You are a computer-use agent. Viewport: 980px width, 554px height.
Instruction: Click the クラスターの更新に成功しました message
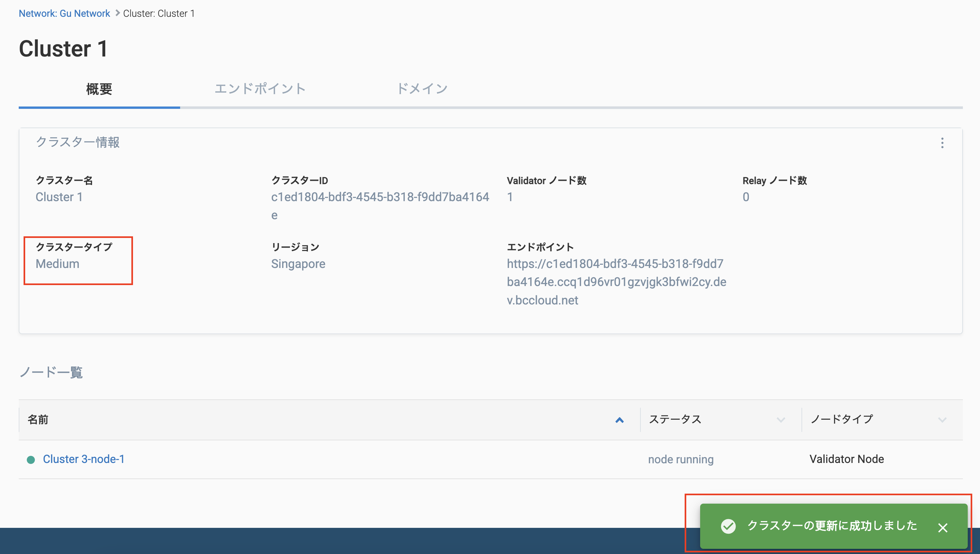click(x=832, y=526)
